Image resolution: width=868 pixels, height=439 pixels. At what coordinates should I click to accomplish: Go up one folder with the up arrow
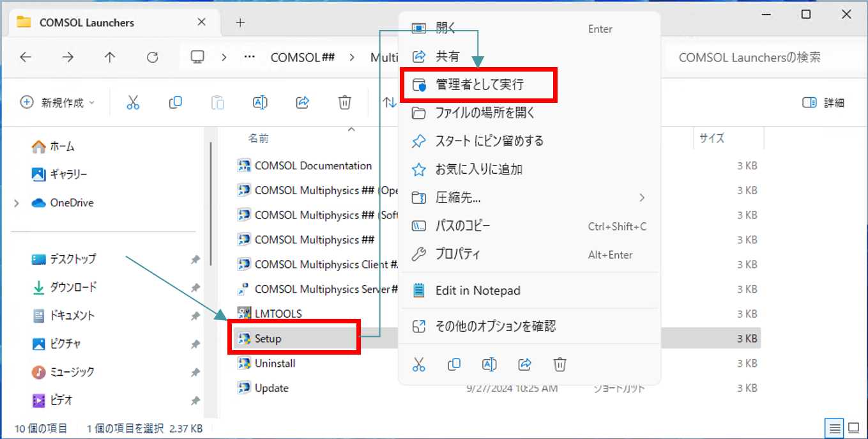coord(110,58)
